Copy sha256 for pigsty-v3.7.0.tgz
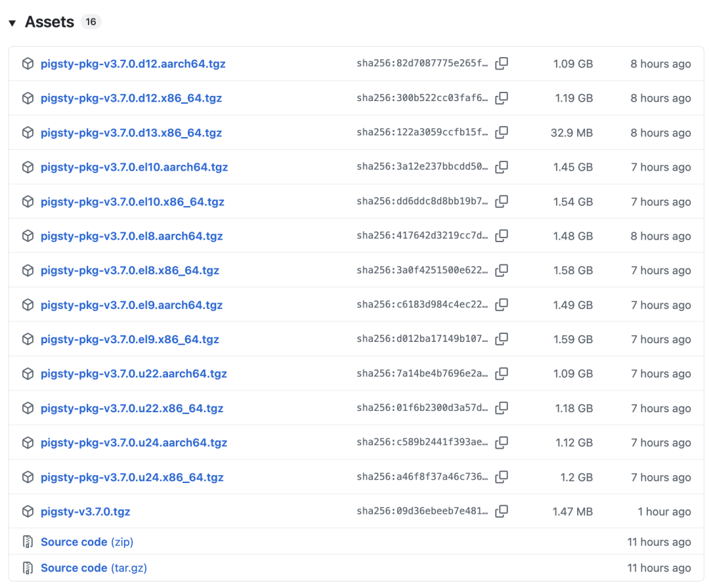This screenshot has height=588, width=709. coord(502,512)
